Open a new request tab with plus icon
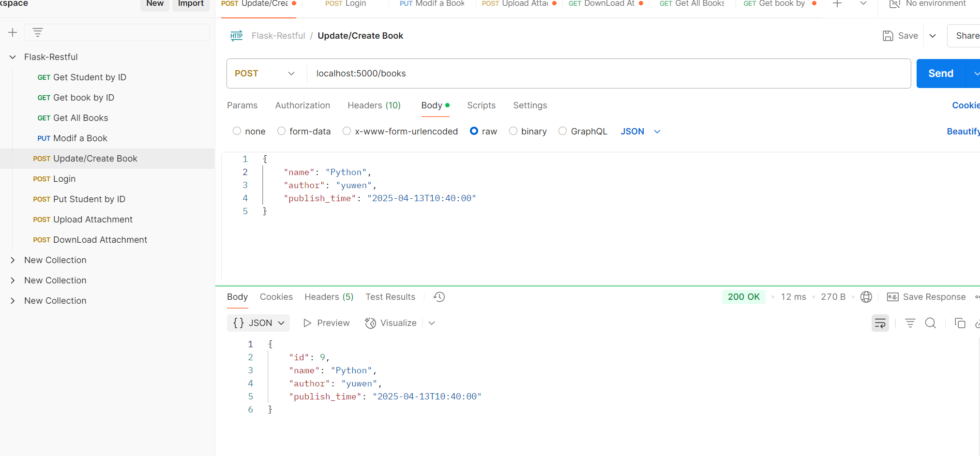 837,4
